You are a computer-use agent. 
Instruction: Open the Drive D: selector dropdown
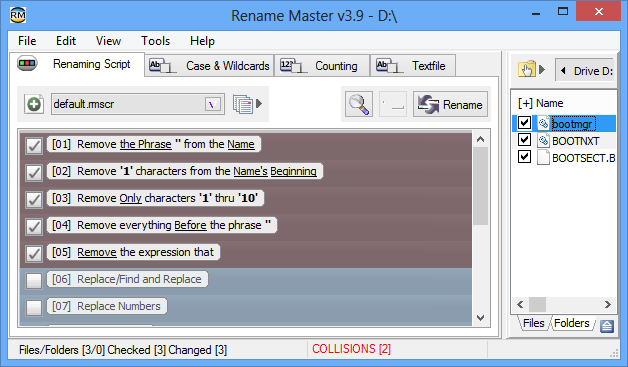(585, 71)
